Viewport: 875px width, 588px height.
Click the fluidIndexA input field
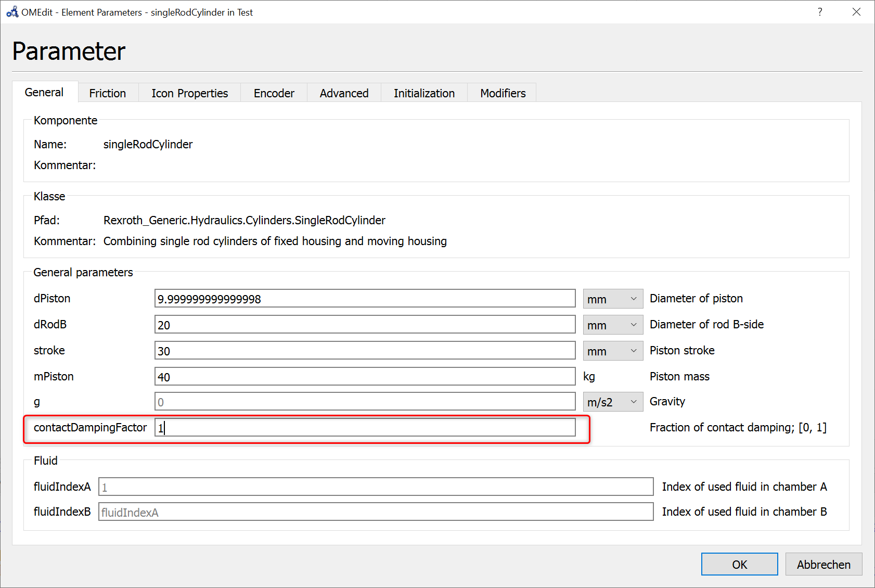[376, 487]
